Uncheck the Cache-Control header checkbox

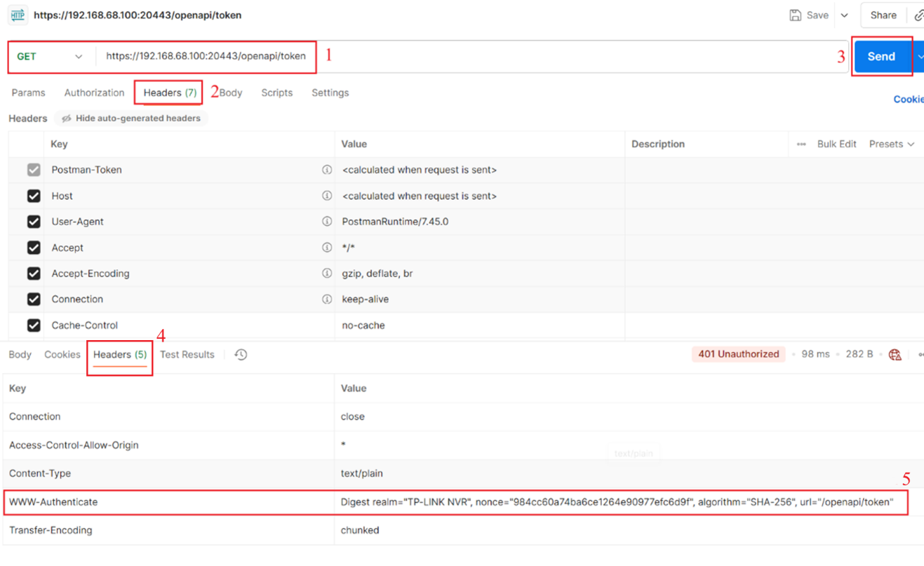pyautogui.click(x=34, y=325)
